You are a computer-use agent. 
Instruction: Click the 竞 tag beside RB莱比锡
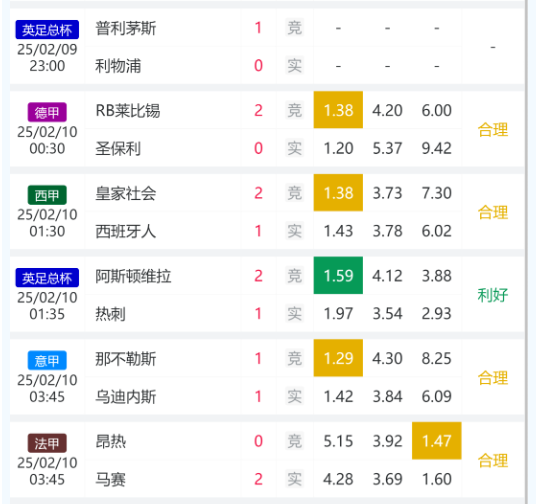pyautogui.click(x=295, y=110)
